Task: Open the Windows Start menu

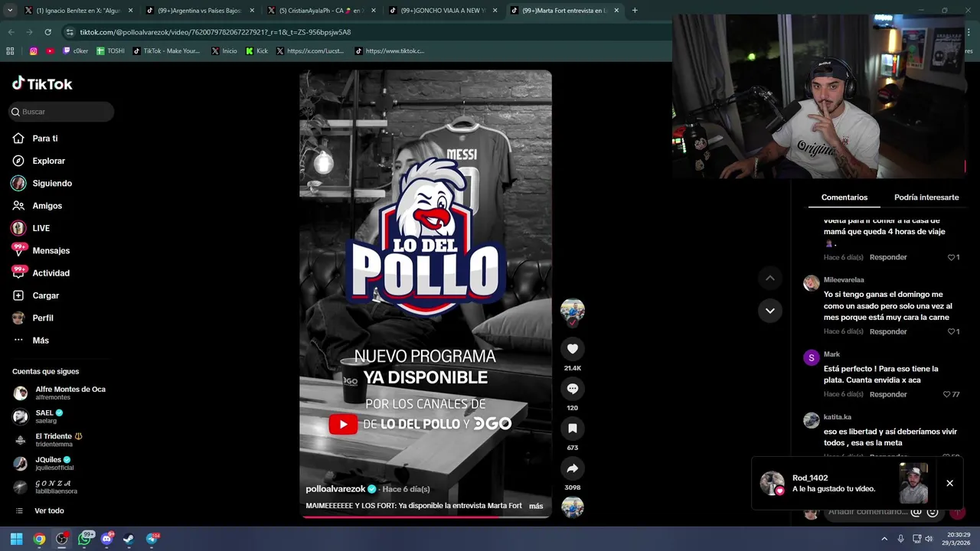Action: pos(16,539)
